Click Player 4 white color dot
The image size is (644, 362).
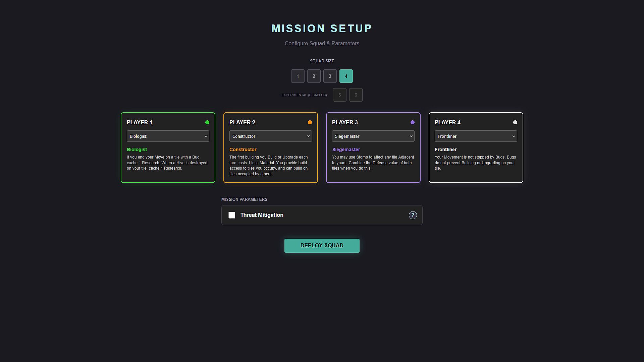515,122
